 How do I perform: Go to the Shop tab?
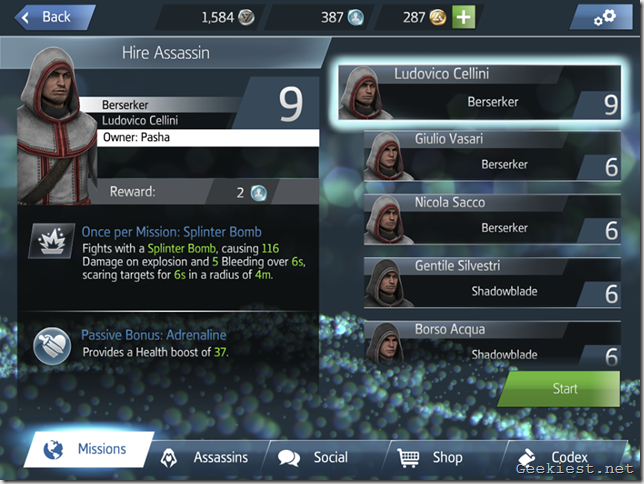(x=431, y=457)
